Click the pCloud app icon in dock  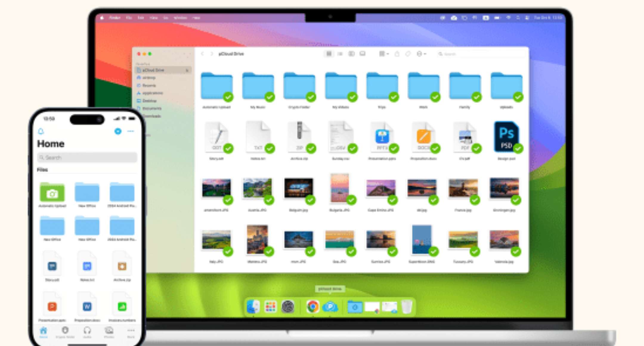pyautogui.click(x=330, y=307)
